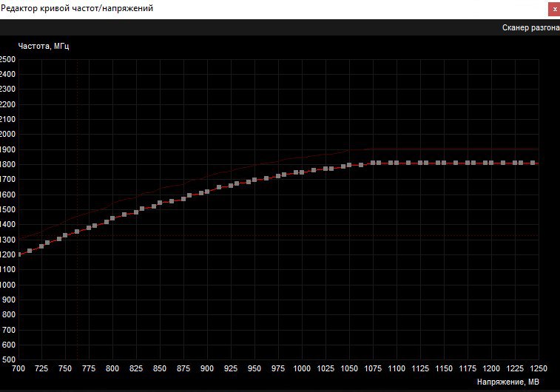Select the curve point at 925 mV
Viewport: 560px width, 392px height.
(231, 186)
